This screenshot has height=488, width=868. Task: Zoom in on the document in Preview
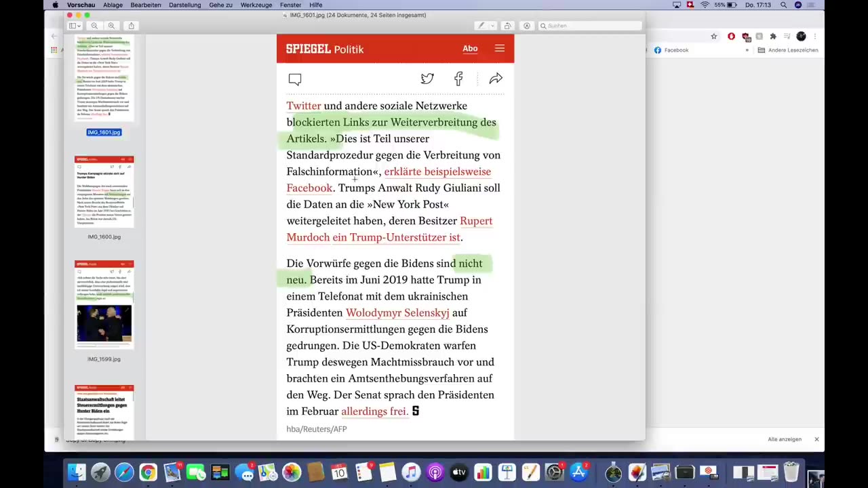(x=111, y=26)
